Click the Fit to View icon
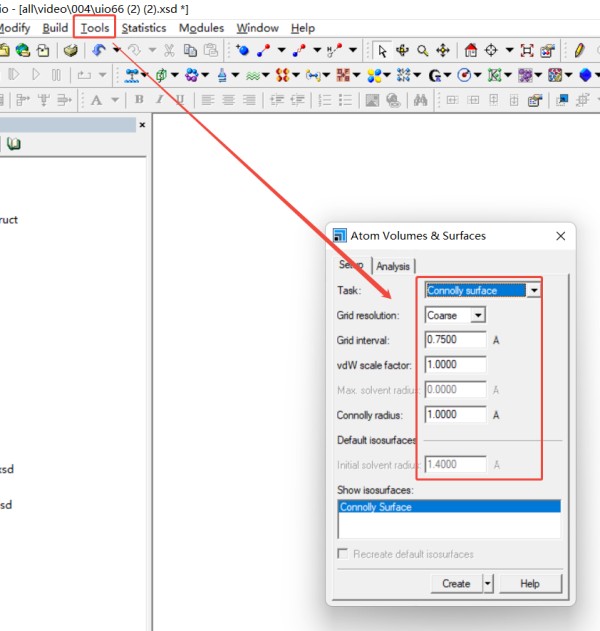Viewport: 600px width, 631px height. [526, 50]
